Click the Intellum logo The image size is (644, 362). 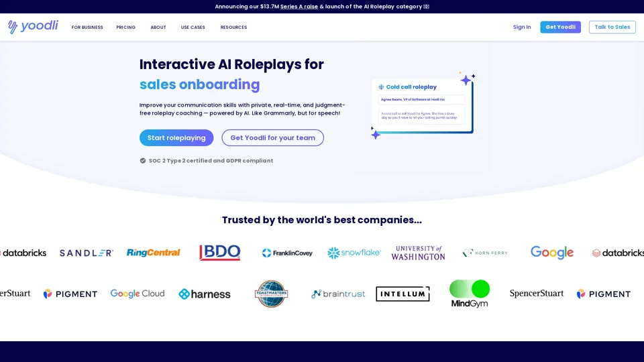pos(403,294)
